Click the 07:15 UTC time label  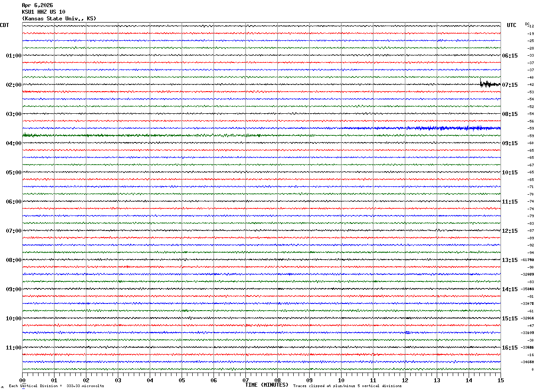[509, 85]
